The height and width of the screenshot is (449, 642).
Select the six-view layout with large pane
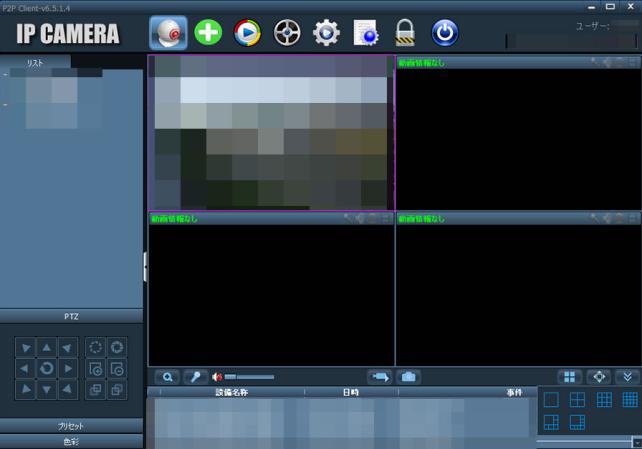(x=551, y=422)
